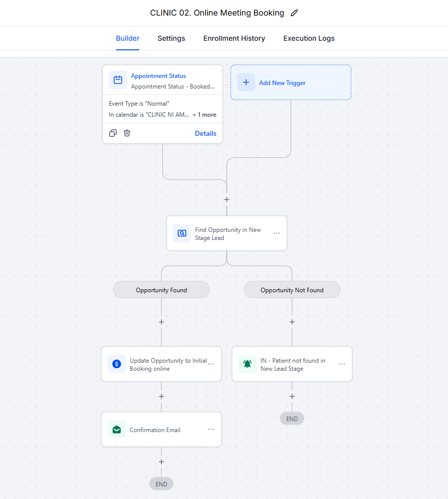
Task: Add a step under Opportunity Found branch
Action: pos(161,322)
